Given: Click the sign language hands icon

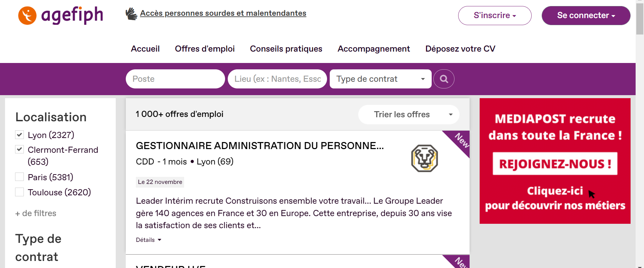Looking at the screenshot, I should 131,14.
